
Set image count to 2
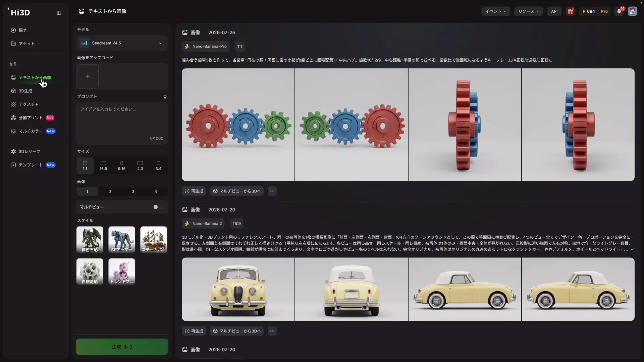[x=110, y=192]
